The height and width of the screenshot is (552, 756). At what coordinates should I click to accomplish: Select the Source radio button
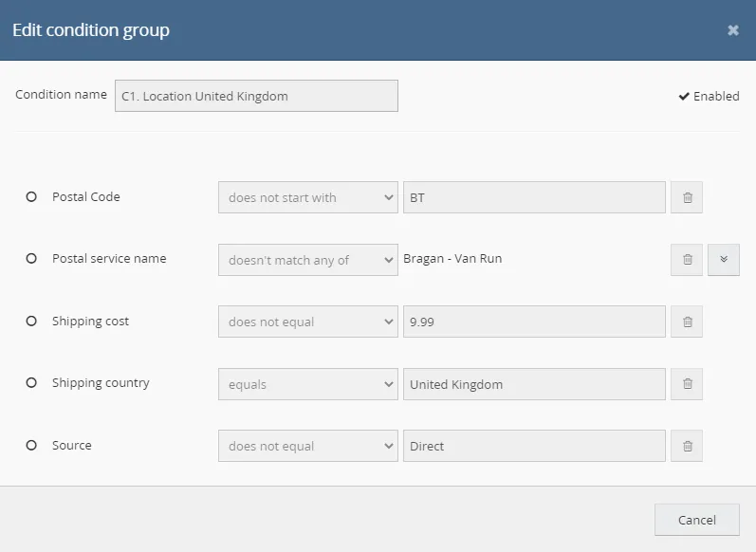(31, 445)
